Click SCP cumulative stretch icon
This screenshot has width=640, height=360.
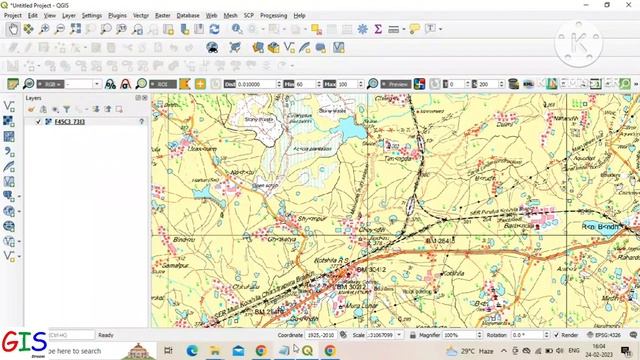[110, 84]
